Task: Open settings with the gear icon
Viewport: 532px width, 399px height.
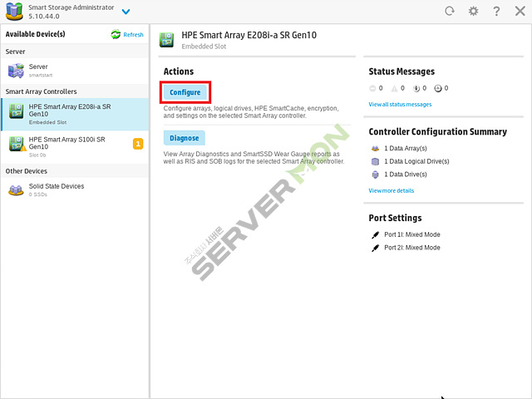Action: click(x=473, y=11)
